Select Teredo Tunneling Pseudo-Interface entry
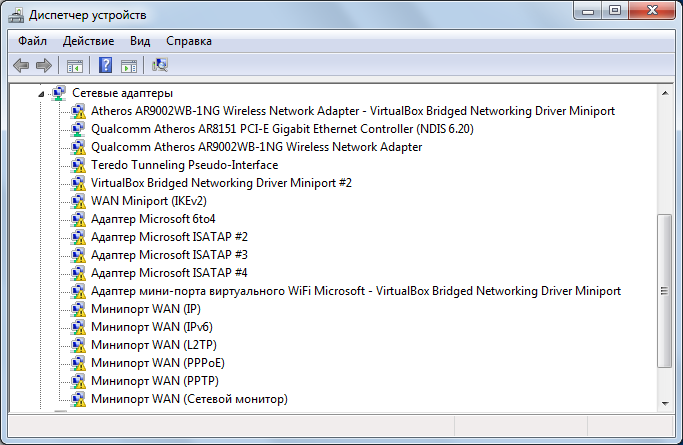Image resolution: width=683 pixels, height=445 pixels. pos(184,165)
